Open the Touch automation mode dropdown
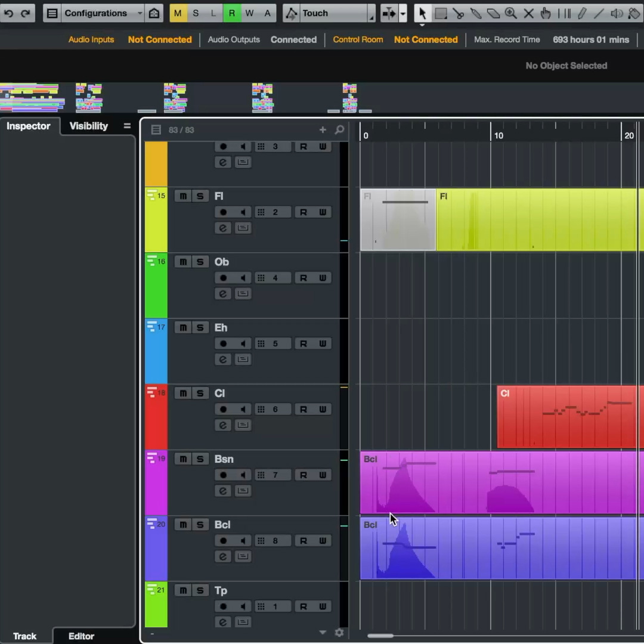Image resolution: width=644 pixels, height=644 pixels. coord(337,13)
